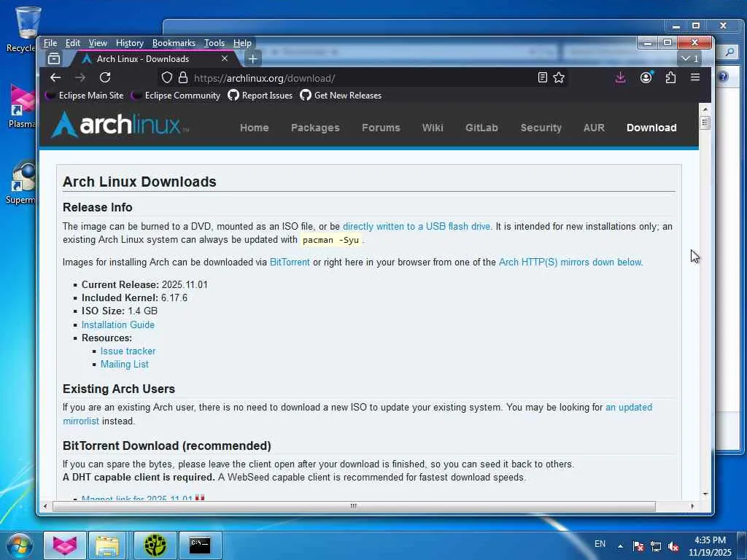Click horizontal scrollbar right arrow

tap(692, 506)
